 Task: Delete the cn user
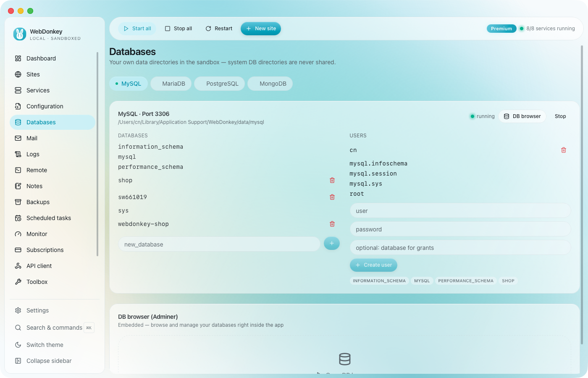(564, 150)
